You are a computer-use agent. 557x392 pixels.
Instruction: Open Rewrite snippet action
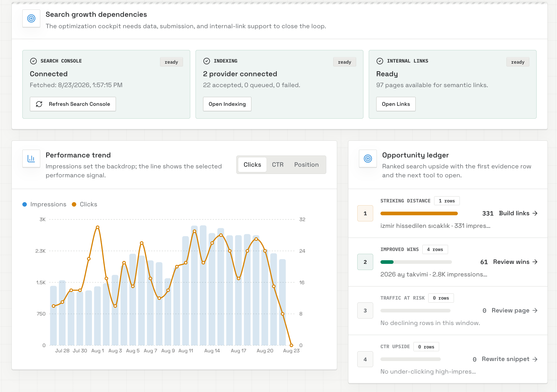(510, 359)
